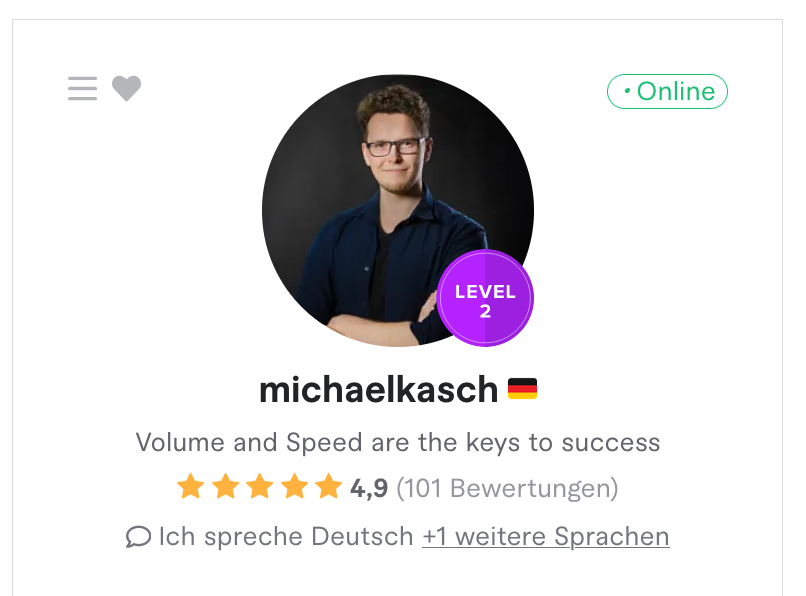Viewport: 806px width, 596px height.
Task: Click the fifth rating star
Action: 328,486
